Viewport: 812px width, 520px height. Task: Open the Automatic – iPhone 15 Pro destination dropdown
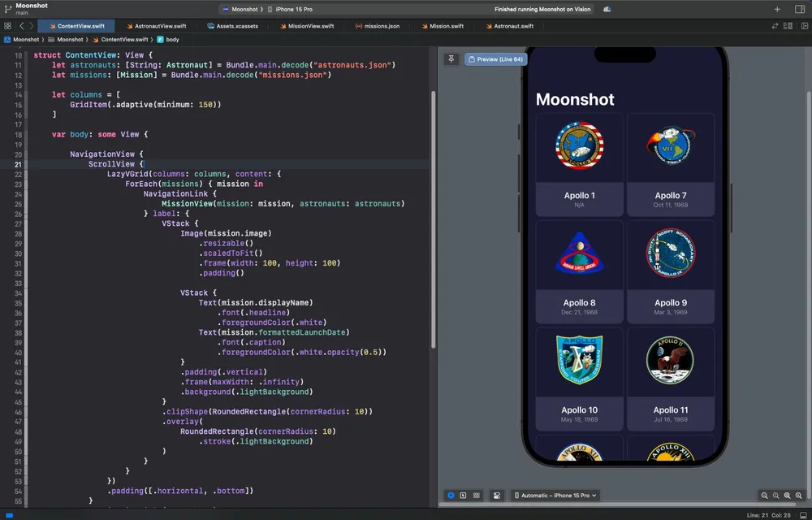point(558,495)
